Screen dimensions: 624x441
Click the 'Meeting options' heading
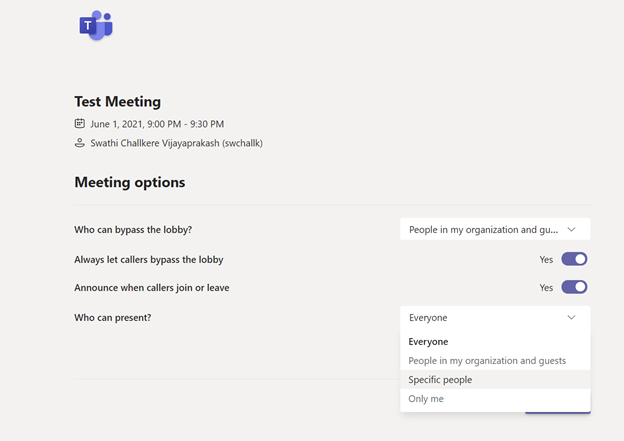(x=130, y=183)
